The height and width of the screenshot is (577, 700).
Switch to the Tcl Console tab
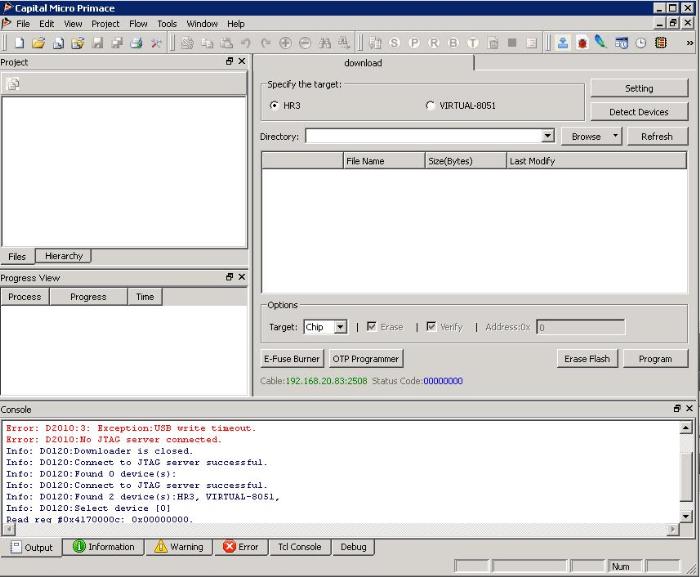click(299, 547)
